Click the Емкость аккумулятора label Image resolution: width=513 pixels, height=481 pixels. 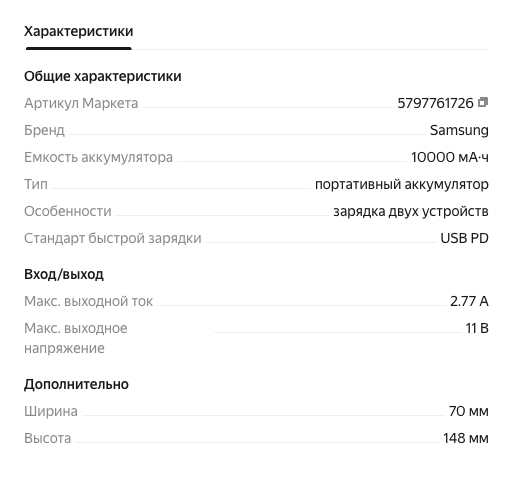coord(98,157)
